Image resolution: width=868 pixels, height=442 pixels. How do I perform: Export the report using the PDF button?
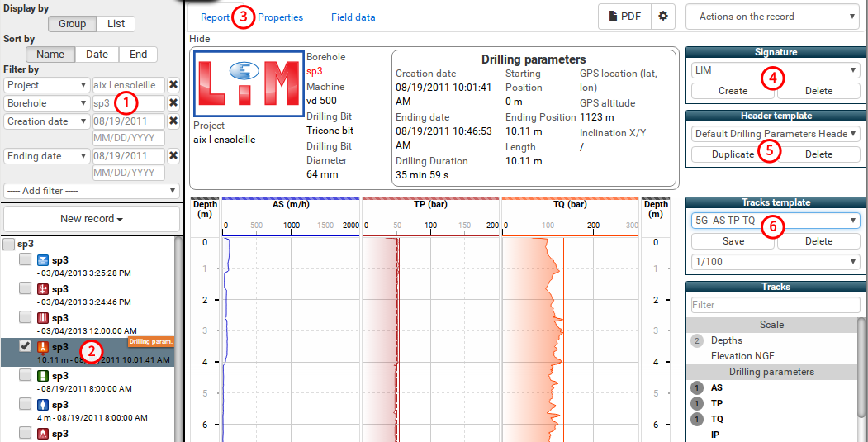(624, 17)
